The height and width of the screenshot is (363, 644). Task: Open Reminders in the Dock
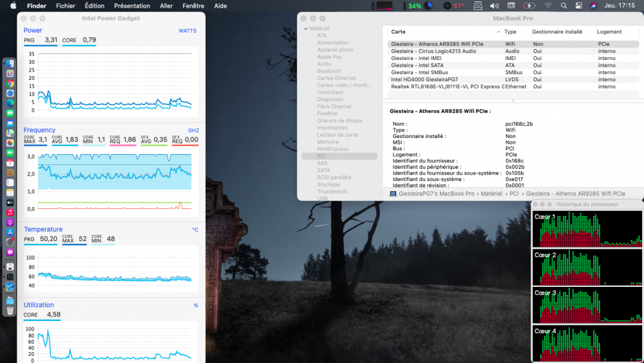click(10, 182)
